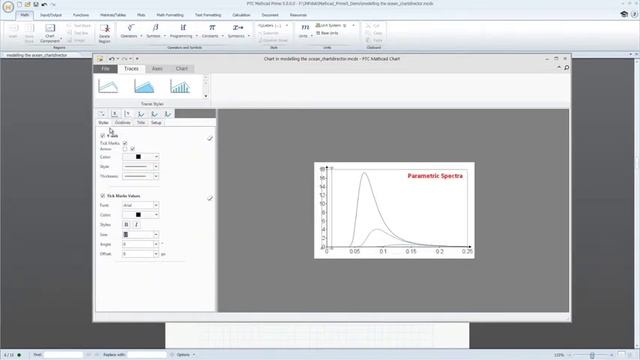Toggle the Y axis checkbox
640x360 pixels.
(102, 136)
